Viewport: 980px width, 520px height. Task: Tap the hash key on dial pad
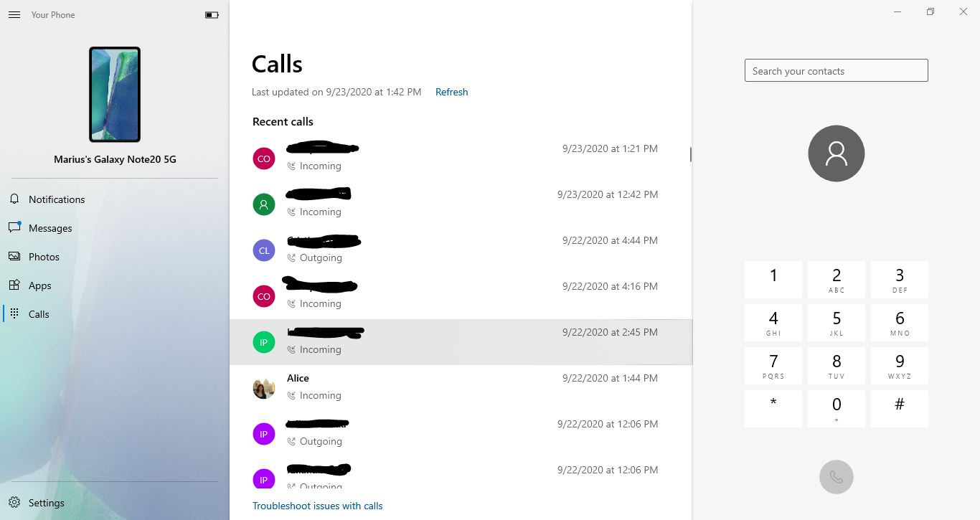[900, 409]
